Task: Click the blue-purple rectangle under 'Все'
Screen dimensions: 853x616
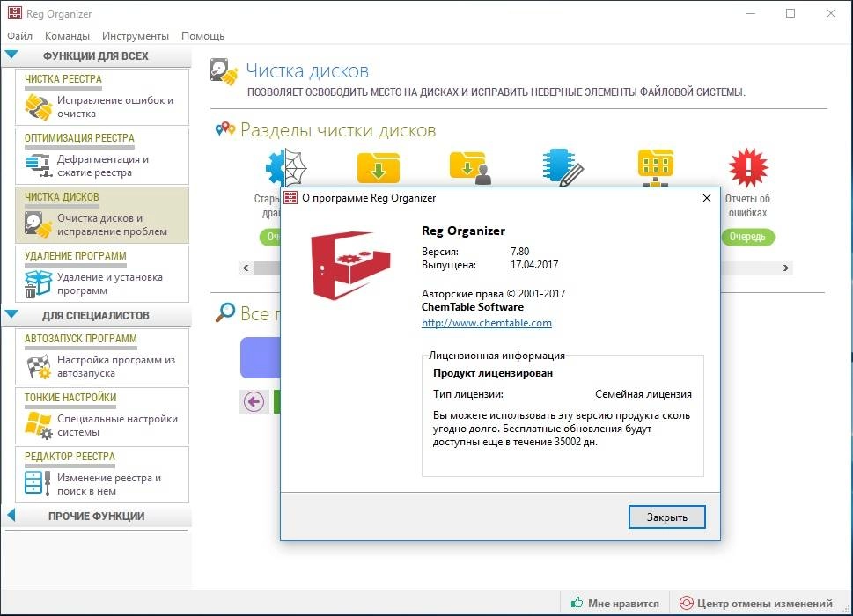Action: click(260, 358)
